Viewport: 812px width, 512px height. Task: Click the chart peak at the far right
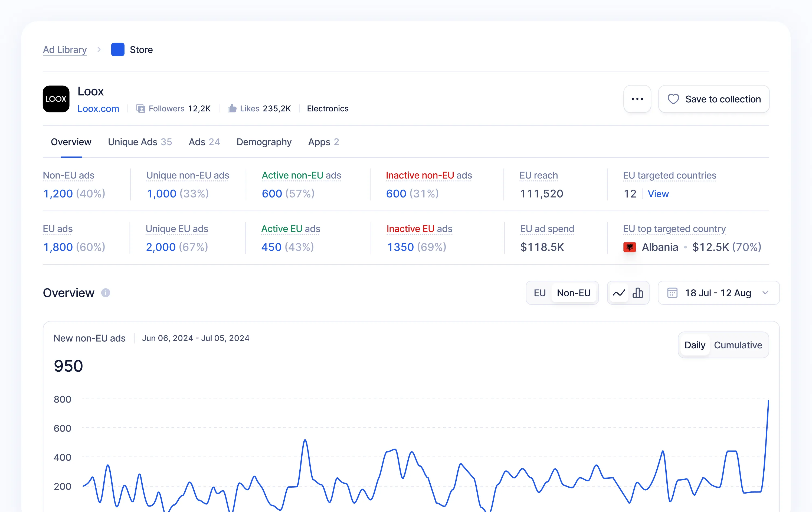pos(768,400)
